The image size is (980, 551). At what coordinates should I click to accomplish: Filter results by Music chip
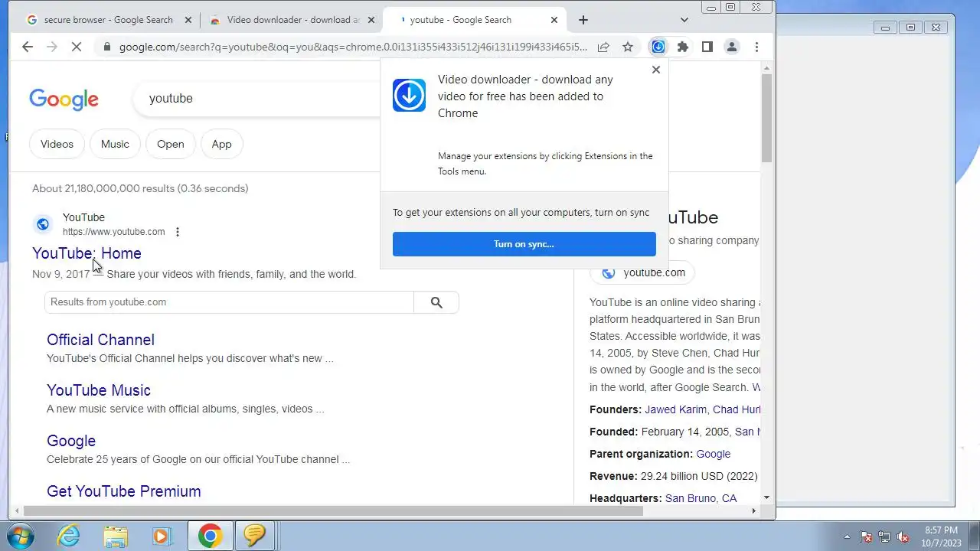click(x=115, y=144)
